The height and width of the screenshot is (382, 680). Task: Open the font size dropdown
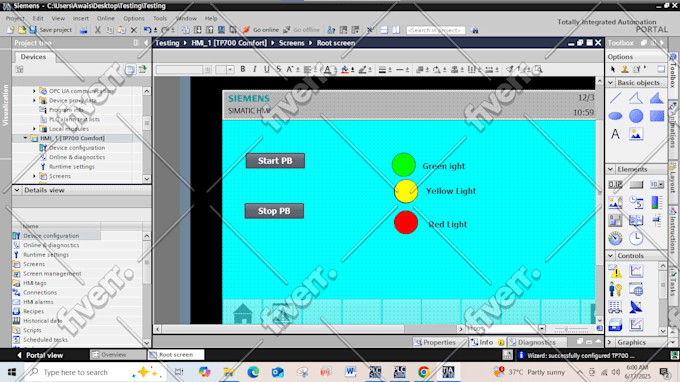click(230, 70)
